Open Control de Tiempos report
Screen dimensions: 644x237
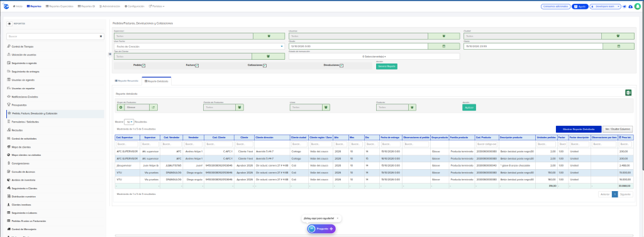pos(23,47)
